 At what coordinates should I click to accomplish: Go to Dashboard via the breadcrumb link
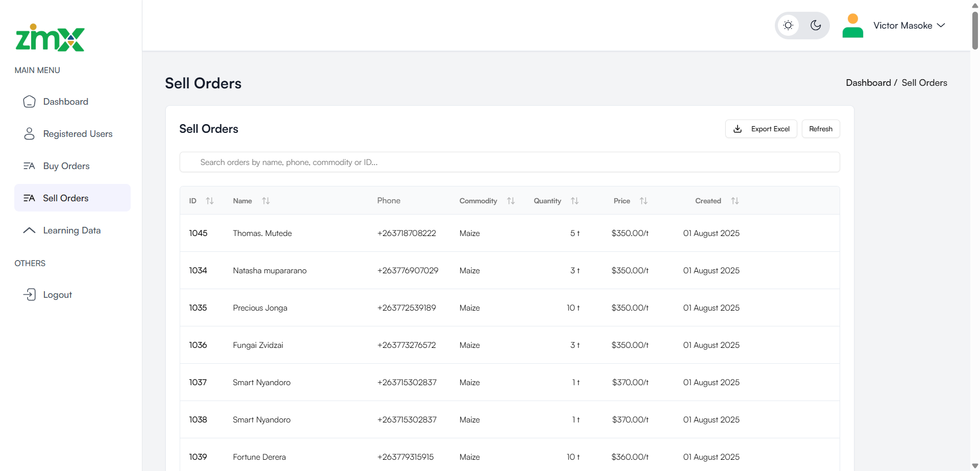tap(869, 82)
